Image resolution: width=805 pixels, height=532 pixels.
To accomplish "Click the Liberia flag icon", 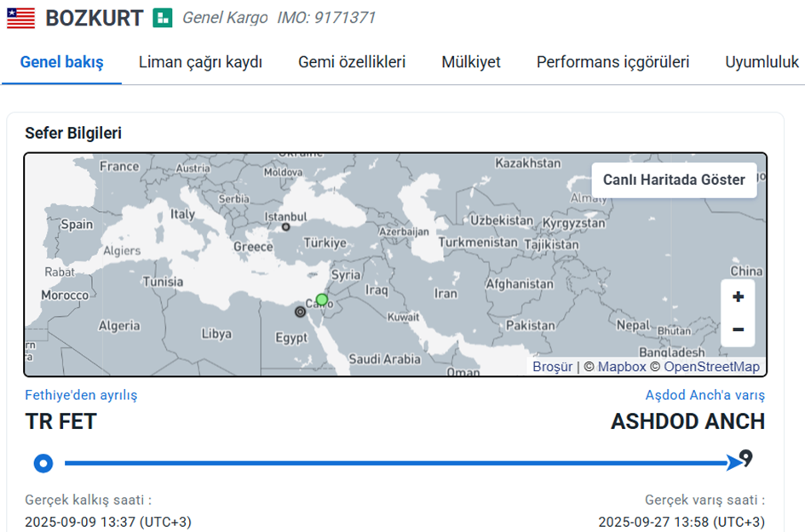I will click(20, 18).
